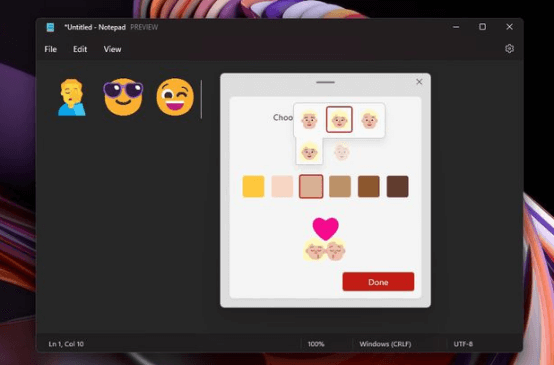Pick the selected medium-light skin tone swatch
Image resolution: width=554 pixels, height=365 pixels.
click(311, 186)
